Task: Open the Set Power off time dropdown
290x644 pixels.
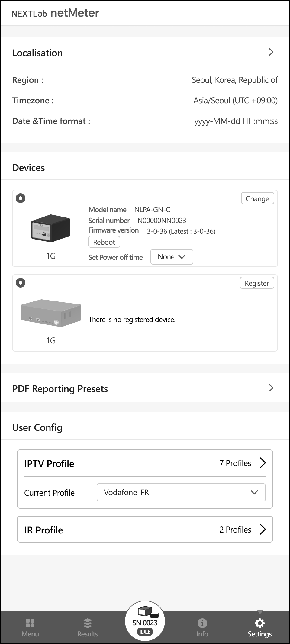Action: coord(172,257)
